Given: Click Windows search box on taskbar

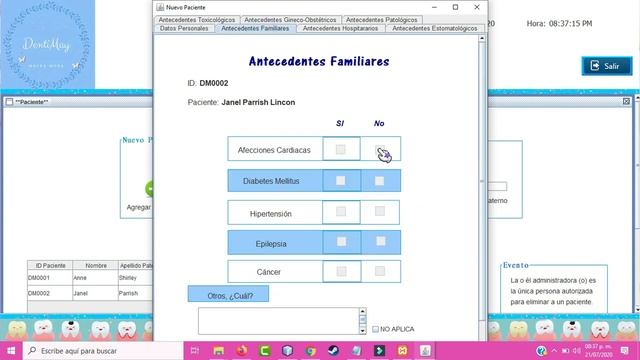Looking at the screenshot, I should [x=103, y=351].
